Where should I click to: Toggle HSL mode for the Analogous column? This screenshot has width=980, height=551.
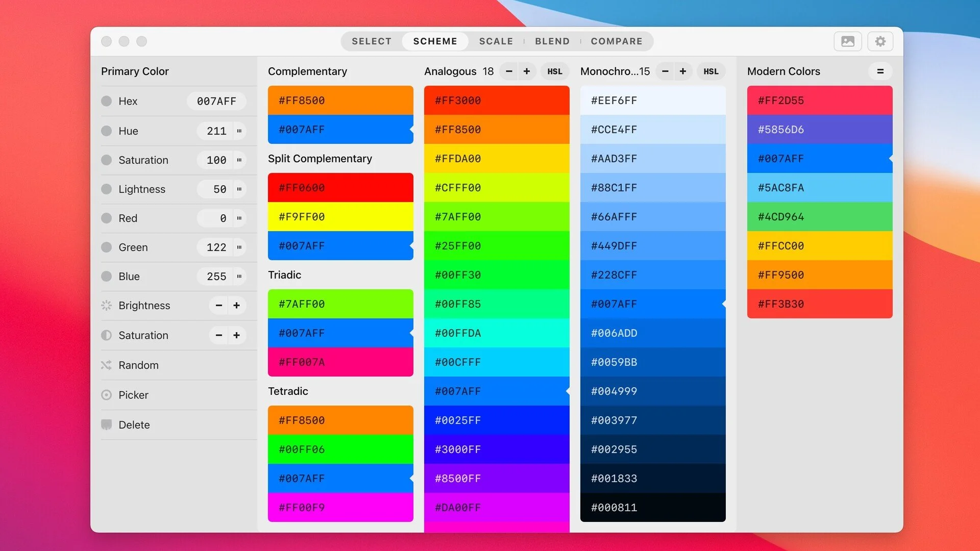pos(555,71)
